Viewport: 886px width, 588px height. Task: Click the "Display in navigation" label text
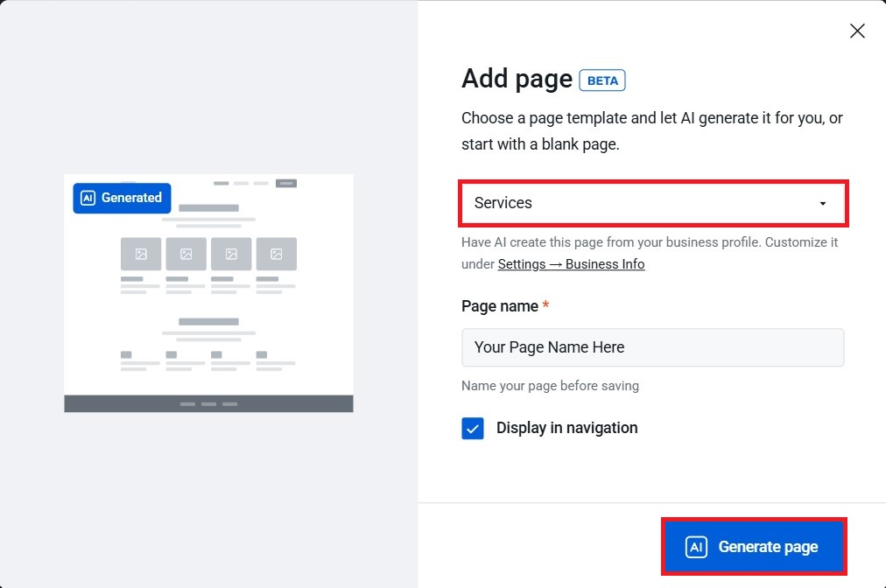(566, 428)
